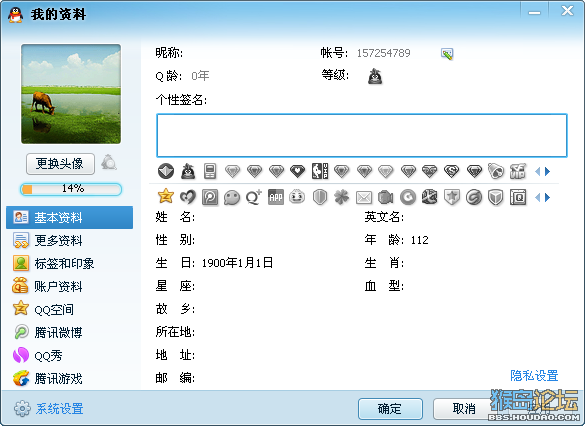The image size is (585, 426).
Task: Click the square Q frame icon
Action: 518,197
